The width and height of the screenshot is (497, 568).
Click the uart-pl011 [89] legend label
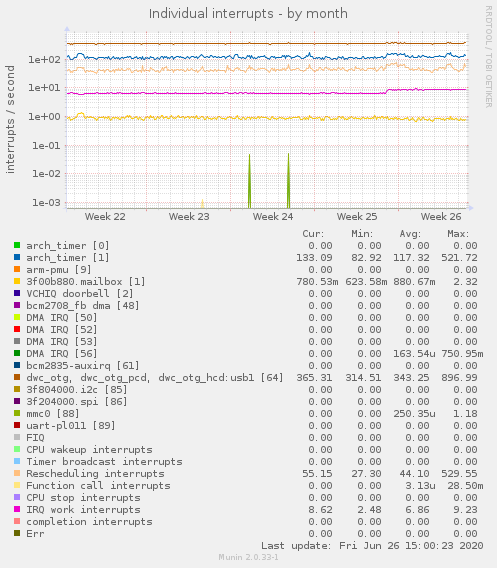71,426
